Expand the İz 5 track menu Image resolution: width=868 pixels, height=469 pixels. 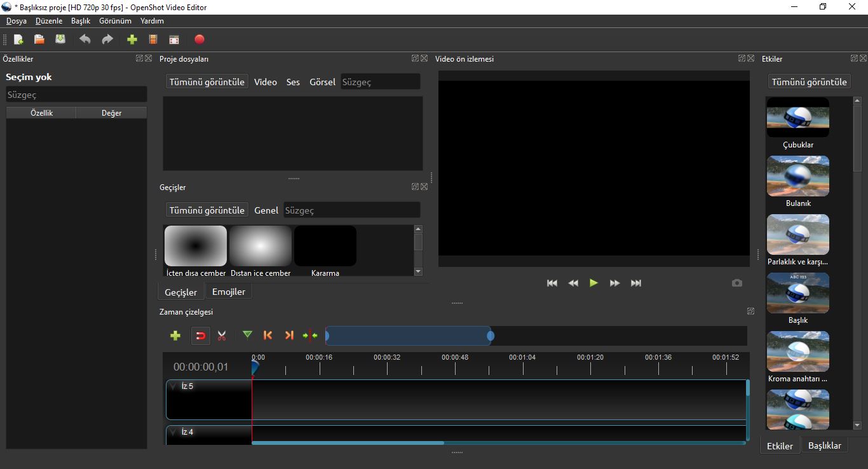pyautogui.click(x=173, y=386)
